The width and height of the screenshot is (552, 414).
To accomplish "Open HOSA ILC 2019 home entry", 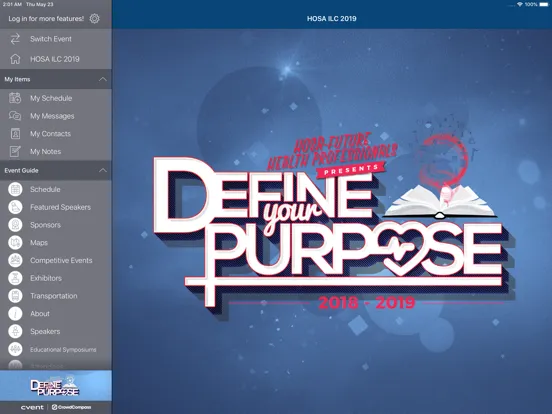I will pos(56,59).
